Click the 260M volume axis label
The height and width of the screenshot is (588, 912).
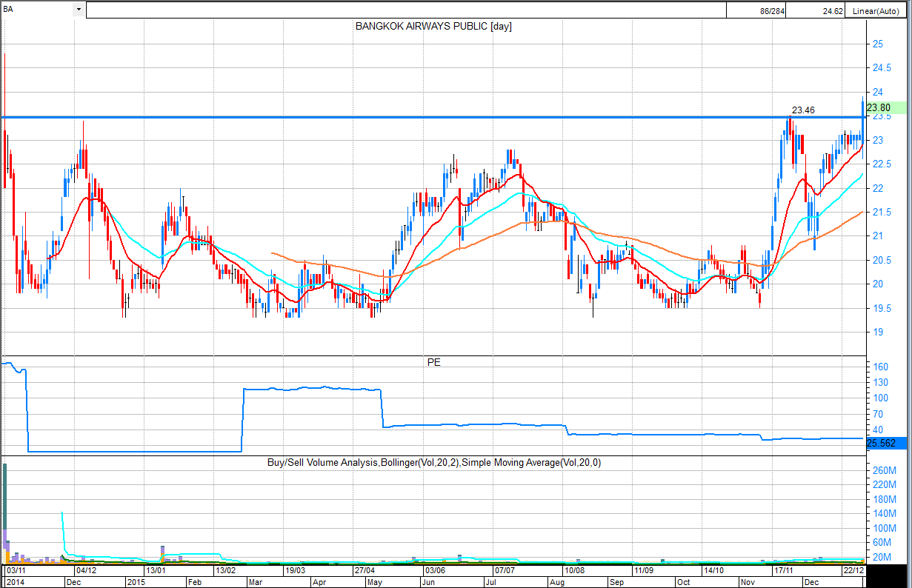[x=883, y=470]
